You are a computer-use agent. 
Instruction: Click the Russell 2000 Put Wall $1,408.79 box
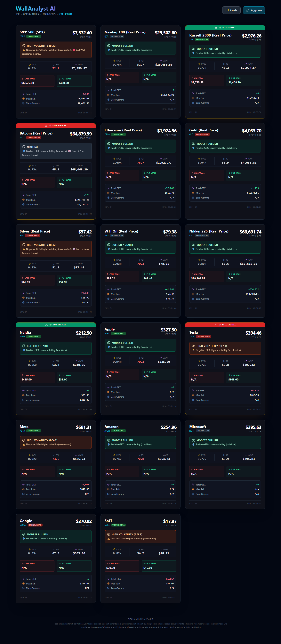coord(244,80)
